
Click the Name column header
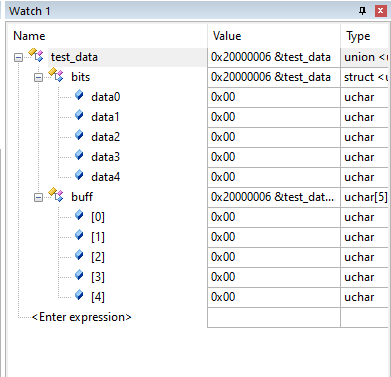[x=107, y=36]
